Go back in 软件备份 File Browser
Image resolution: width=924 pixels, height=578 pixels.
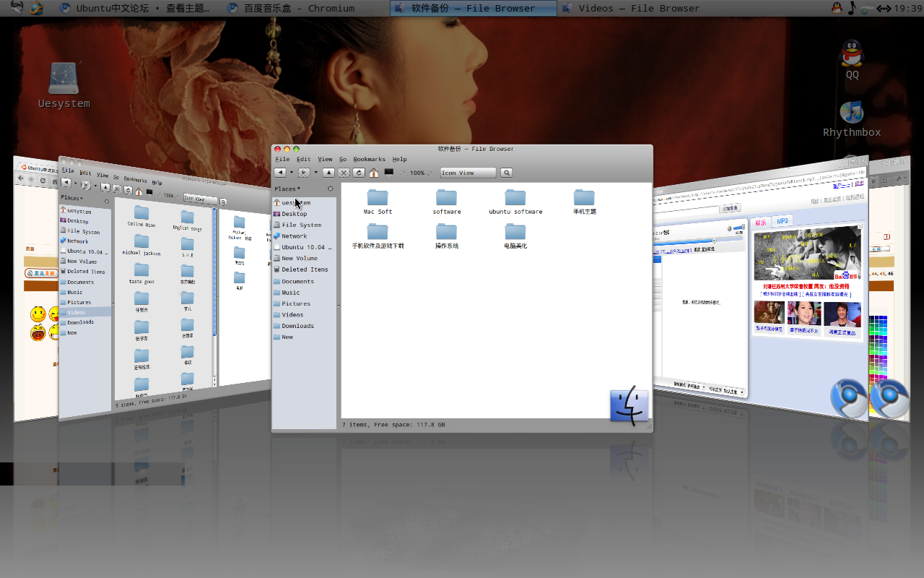(280, 173)
